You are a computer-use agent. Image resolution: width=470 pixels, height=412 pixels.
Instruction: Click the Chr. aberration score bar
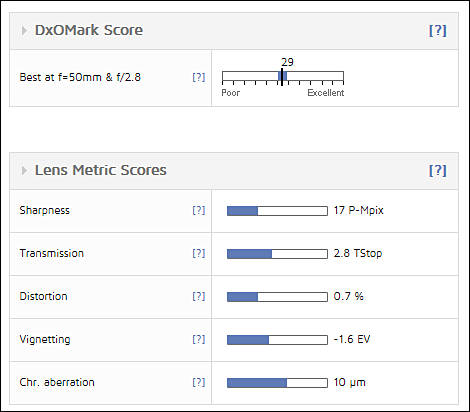pos(277,383)
